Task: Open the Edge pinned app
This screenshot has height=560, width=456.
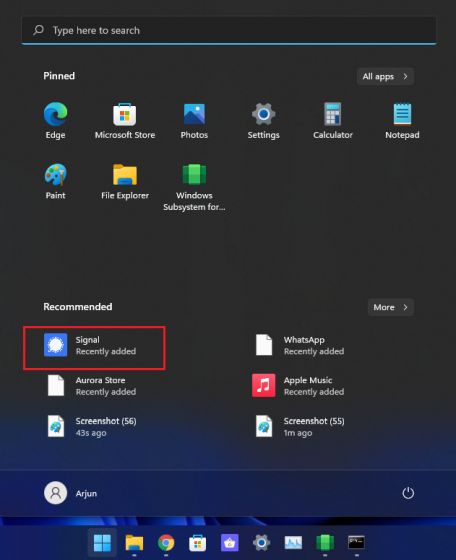Action: click(55, 114)
